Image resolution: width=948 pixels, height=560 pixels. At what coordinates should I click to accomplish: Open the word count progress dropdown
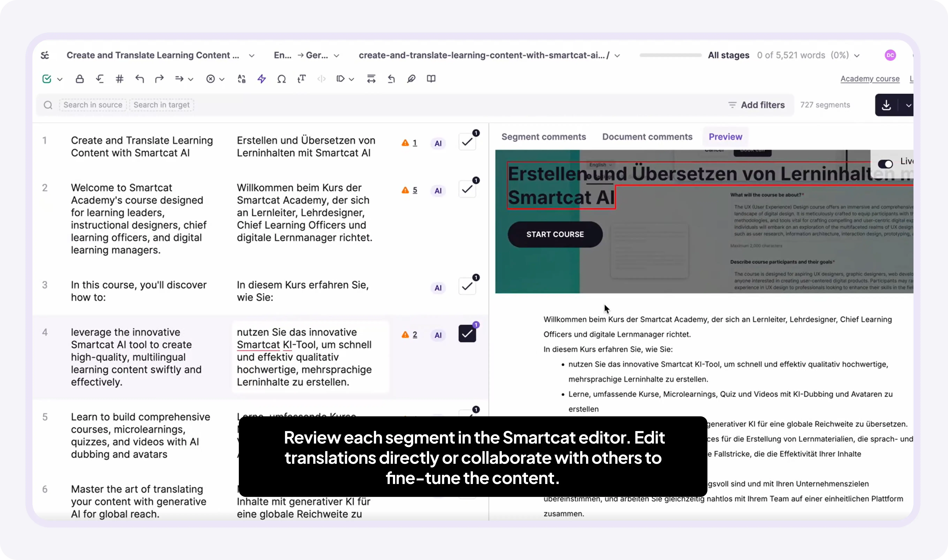click(x=857, y=55)
